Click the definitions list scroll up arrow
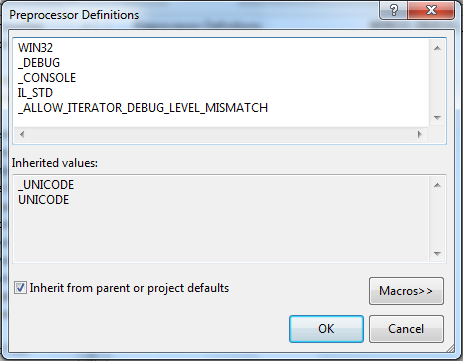 click(437, 48)
